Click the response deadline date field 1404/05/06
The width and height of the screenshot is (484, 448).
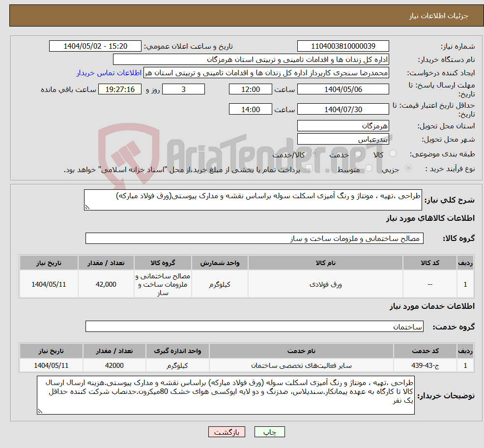point(343,89)
